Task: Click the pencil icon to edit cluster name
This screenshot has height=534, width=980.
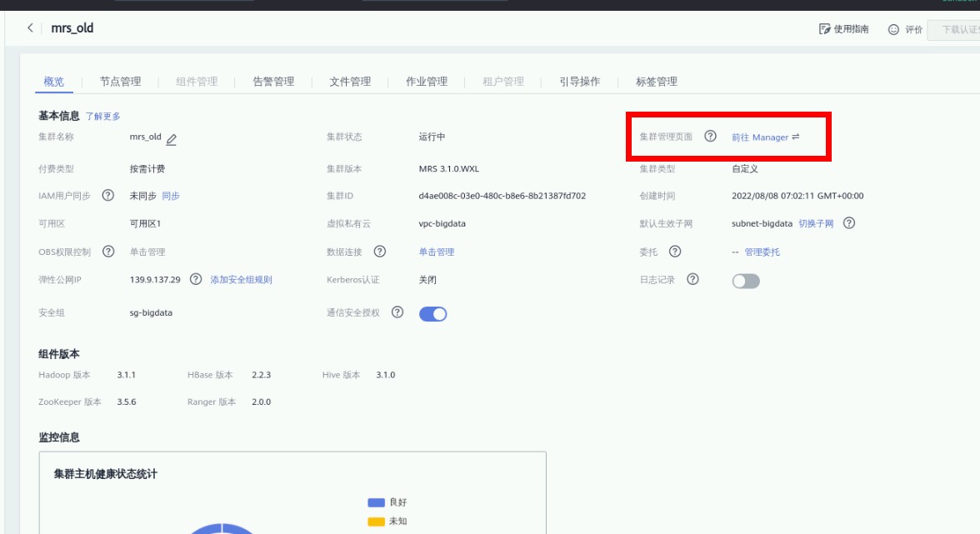Action: coord(171,138)
